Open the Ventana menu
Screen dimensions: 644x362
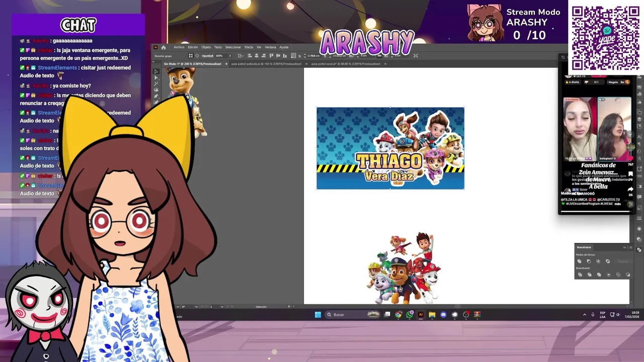point(270,47)
